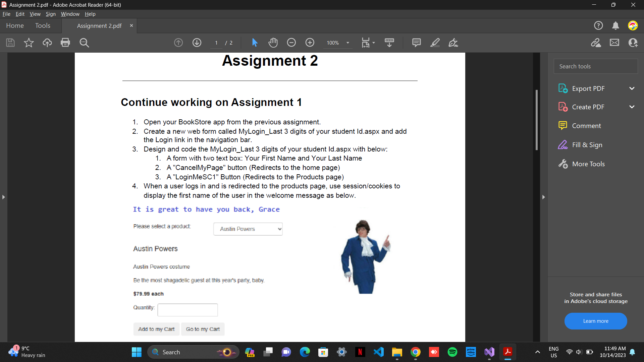
Task: Click the Learn more button
Action: pos(595,321)
